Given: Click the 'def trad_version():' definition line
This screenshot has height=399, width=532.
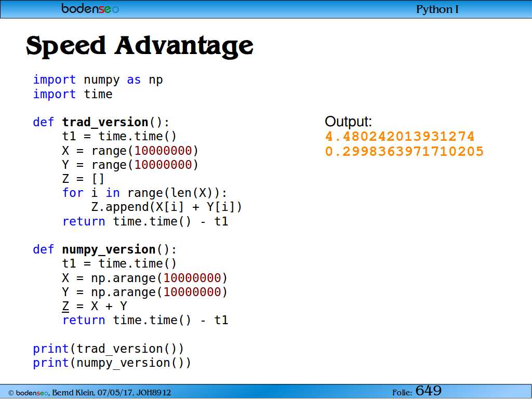Looking at the screenshot, I should click(x=101, y=122).
